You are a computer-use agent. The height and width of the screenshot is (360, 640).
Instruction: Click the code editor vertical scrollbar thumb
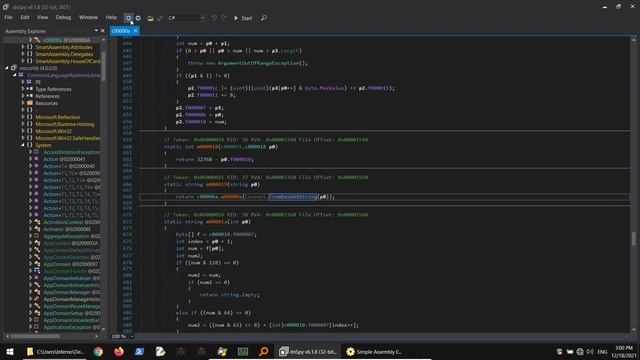[633, 239]
